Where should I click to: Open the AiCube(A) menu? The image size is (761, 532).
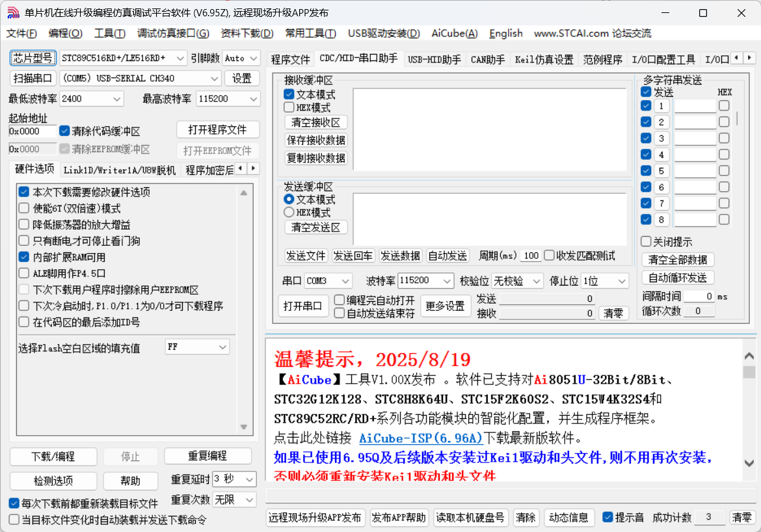[454, 33]
